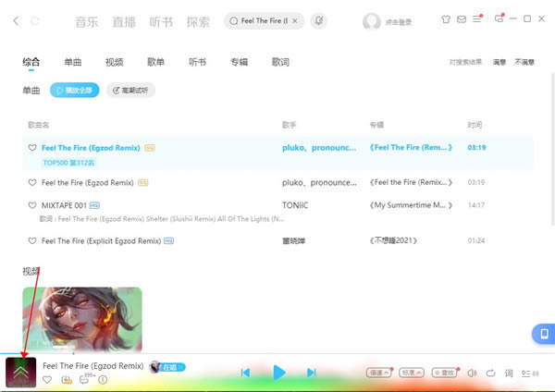This screenshot has height=392, width=555.
Task: Like the MIXTAPE 001 song with the heart
Action: [x=32, y=203]
